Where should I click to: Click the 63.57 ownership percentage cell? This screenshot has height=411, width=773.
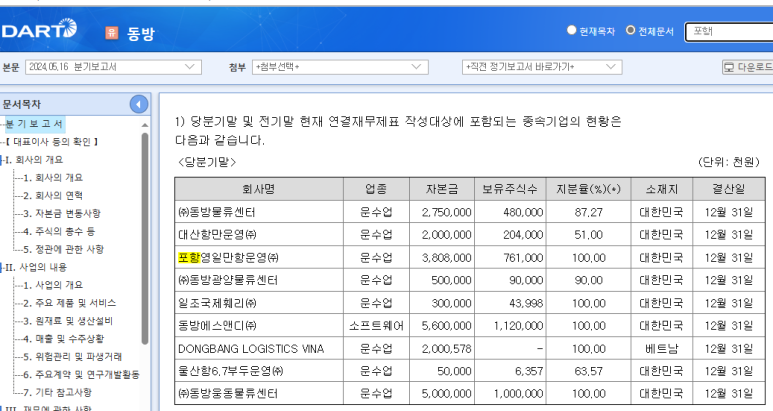point(588,371)
